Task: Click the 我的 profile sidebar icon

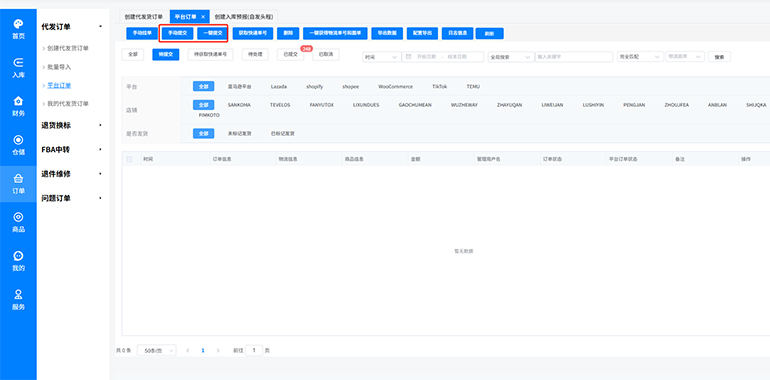Action: pos(18,261)
